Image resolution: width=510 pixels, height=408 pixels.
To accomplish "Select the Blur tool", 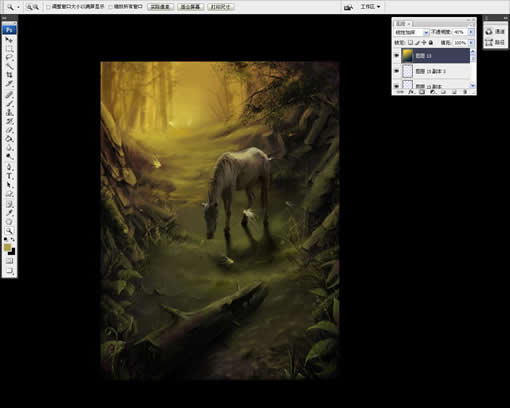I will [x=9, y=147].
